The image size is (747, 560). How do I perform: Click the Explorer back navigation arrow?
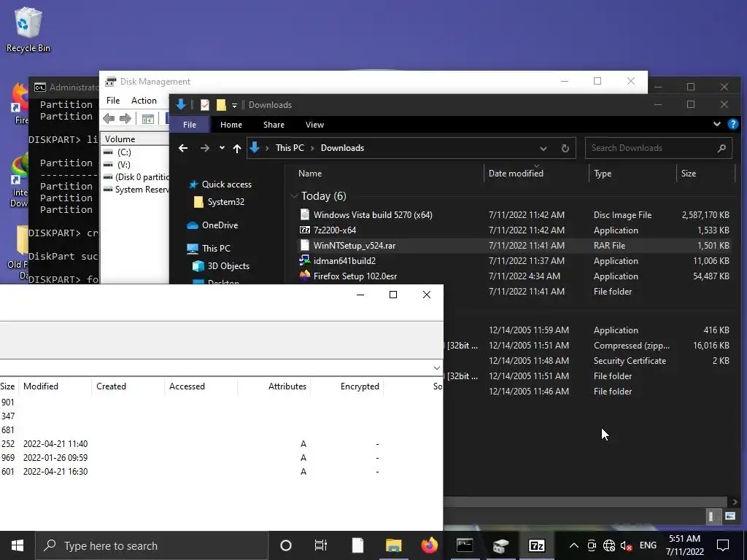tap(183, 148)
